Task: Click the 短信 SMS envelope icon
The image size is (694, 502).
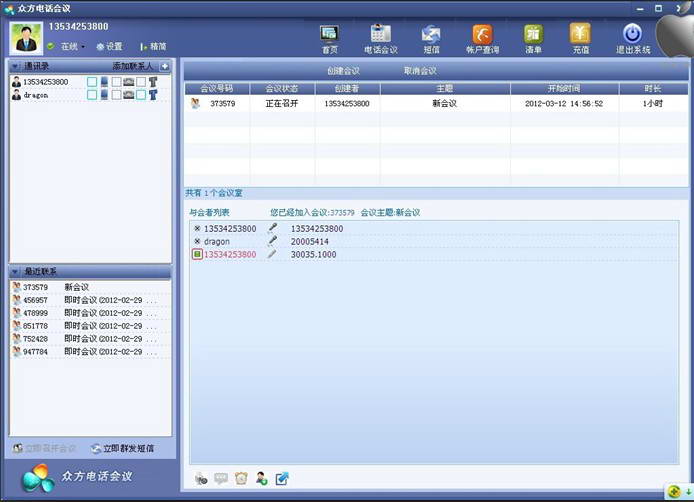Action: 431,38
